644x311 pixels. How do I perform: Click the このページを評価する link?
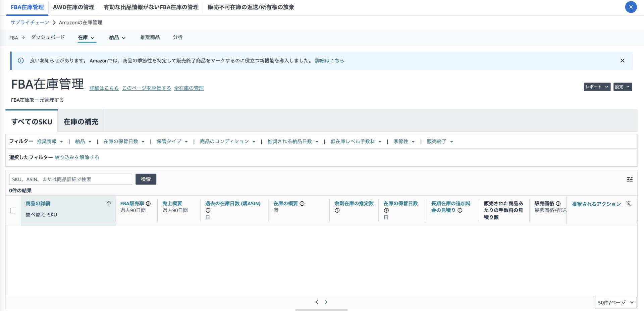tap(147, 88)
